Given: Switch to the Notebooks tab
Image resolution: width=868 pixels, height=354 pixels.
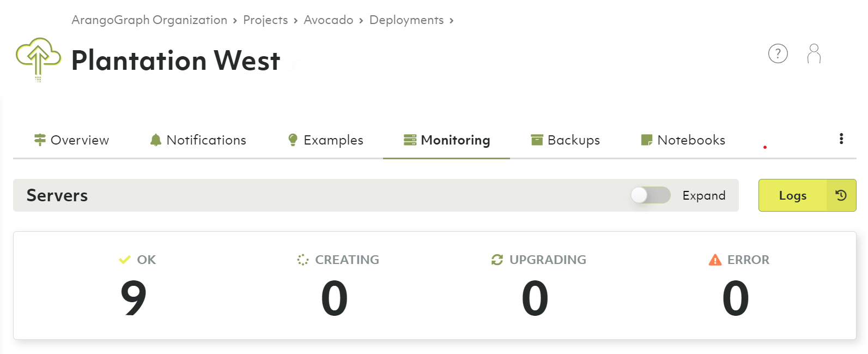Looking at the screenshot, I should tap(683, 140).
